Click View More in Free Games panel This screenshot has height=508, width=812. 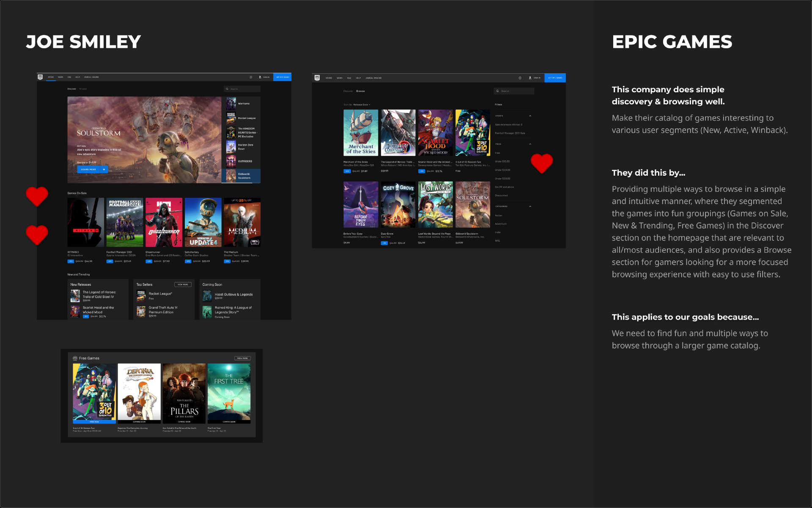pyautogui.click(x=242, y=358)
